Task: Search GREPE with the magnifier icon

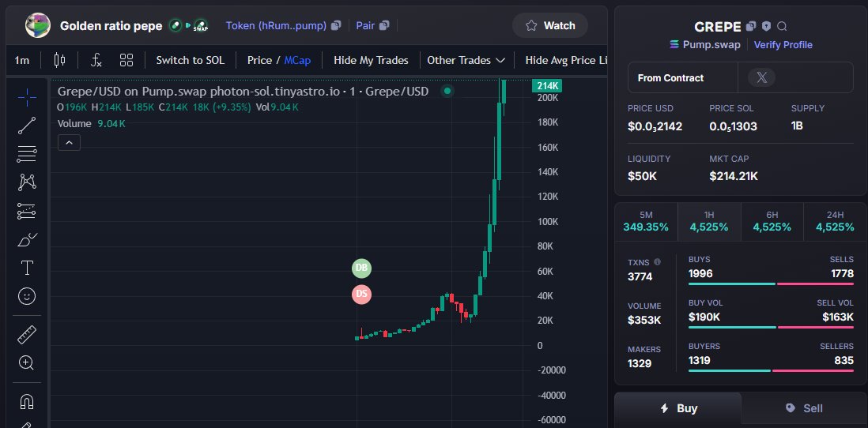Action: [782, 26]
